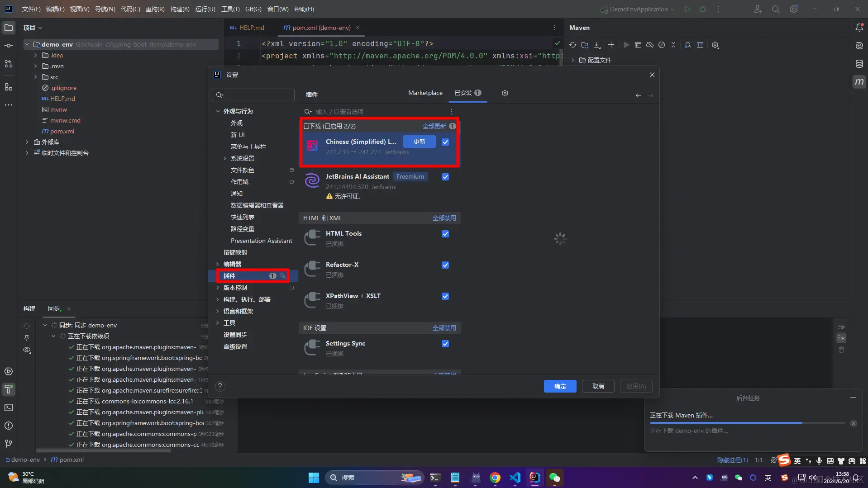
Task: Open the Commit tool window icon
Action: 9,46
